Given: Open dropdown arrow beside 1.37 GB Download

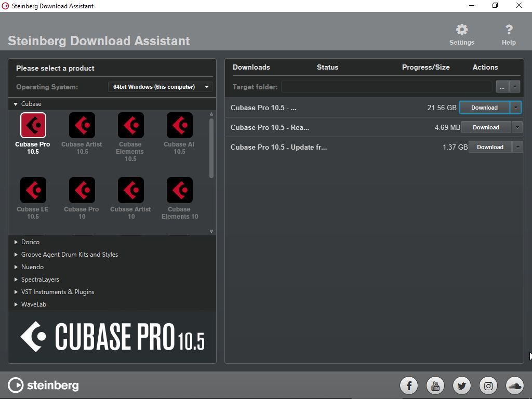Looking at the screenshot, I should 518,147.
